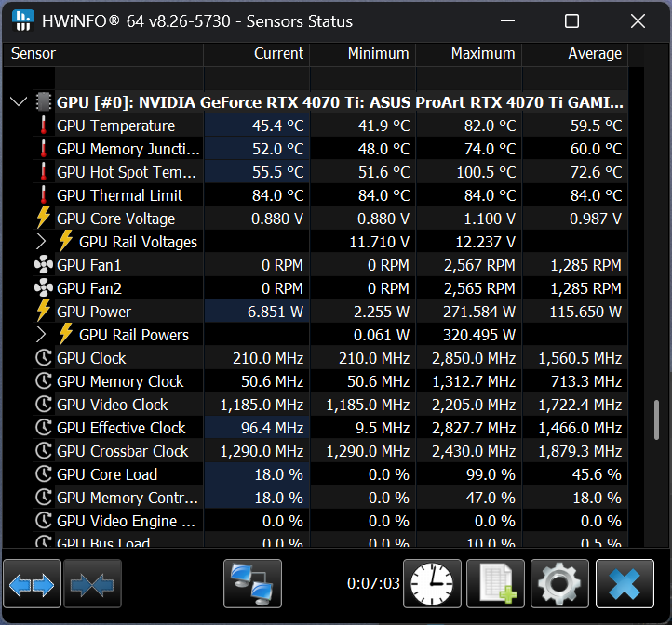
Task: Close sensors with the blue X button
Action: click(x=625, y=583)
